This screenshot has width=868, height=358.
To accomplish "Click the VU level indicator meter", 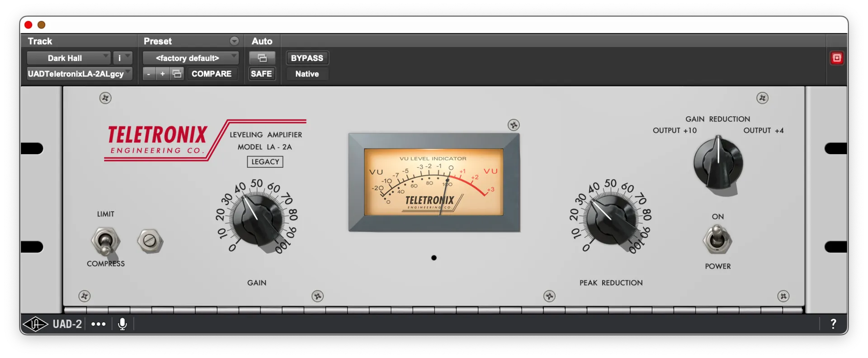I will (x=434, y=182).
